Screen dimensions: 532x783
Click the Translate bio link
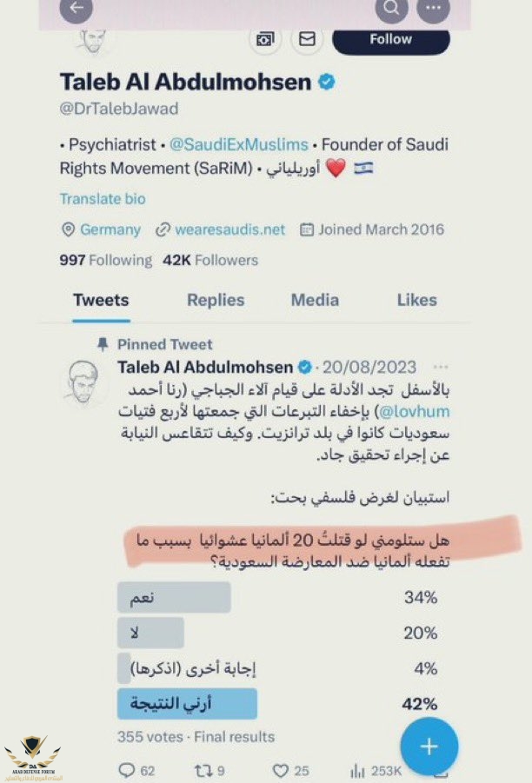(103, 199)
